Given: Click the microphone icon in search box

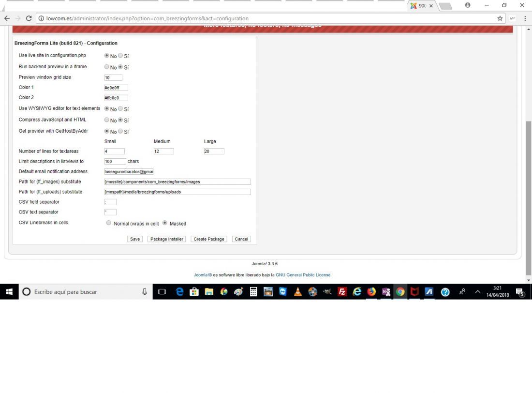Looking at the screenshot, I should point(145,292).
